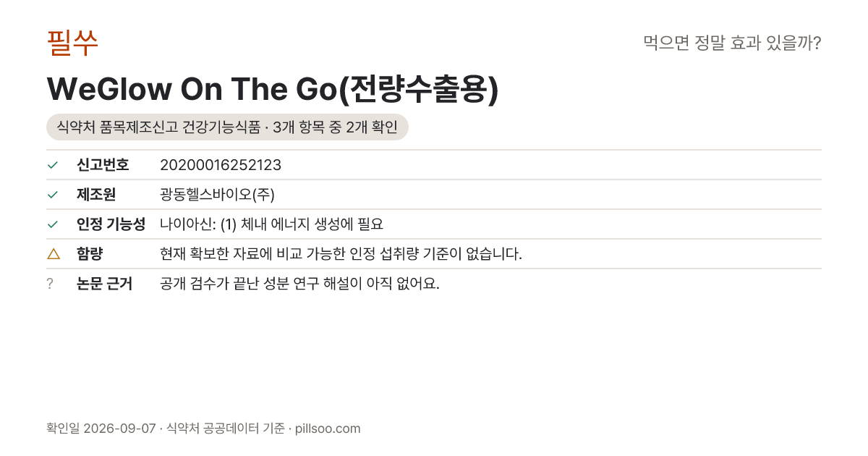Click the manufacturer name 광동헬스바이오(주)
Screen dimensions: 868x456
point(217,195)
